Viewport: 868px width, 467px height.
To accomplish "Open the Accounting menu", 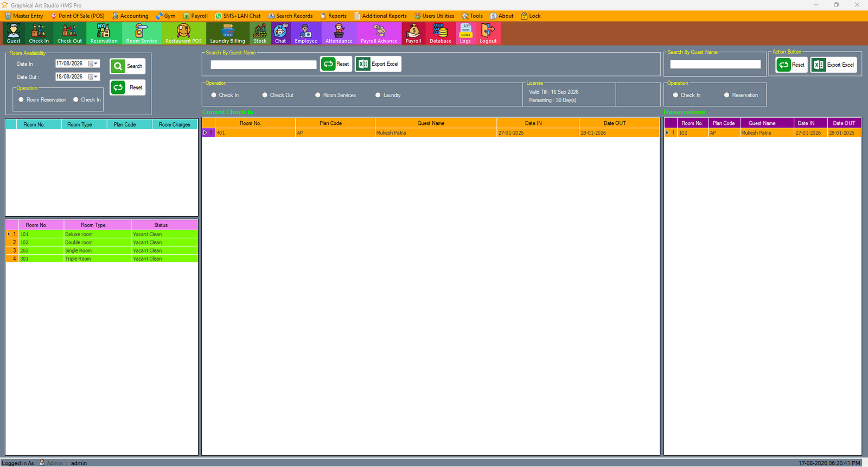I will pos(130,16).
